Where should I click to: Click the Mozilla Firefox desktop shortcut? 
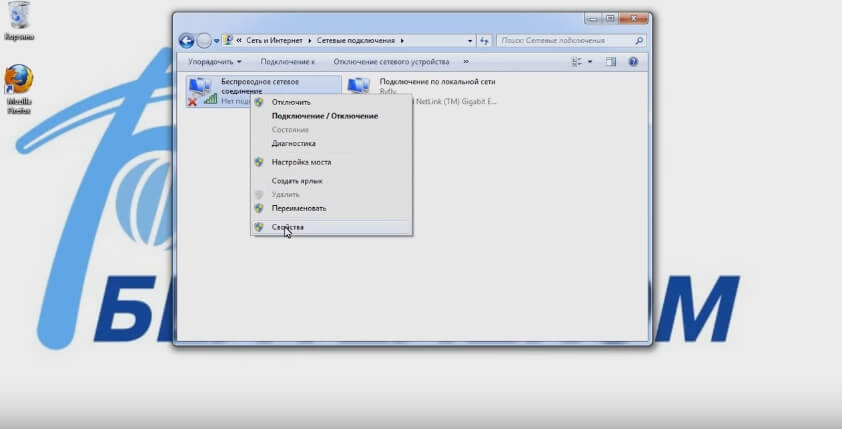click(x=19, y=89)
